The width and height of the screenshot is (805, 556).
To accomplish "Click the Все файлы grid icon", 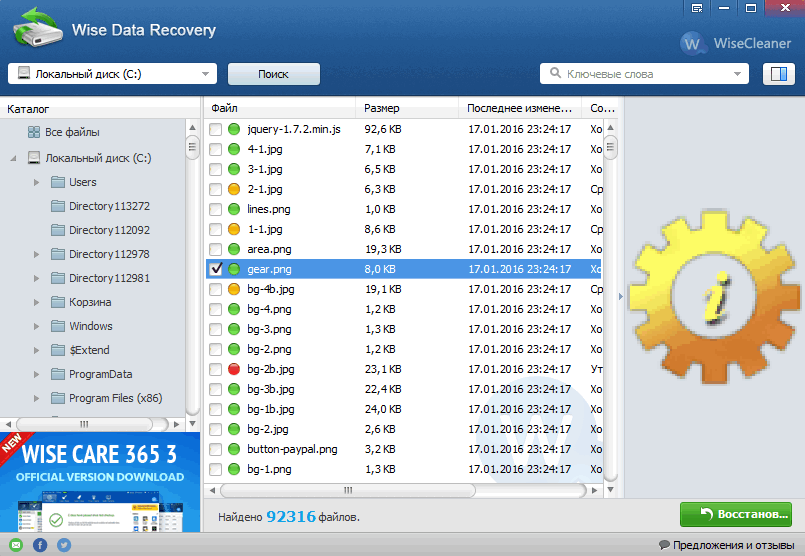I will [x=34, y=132].
